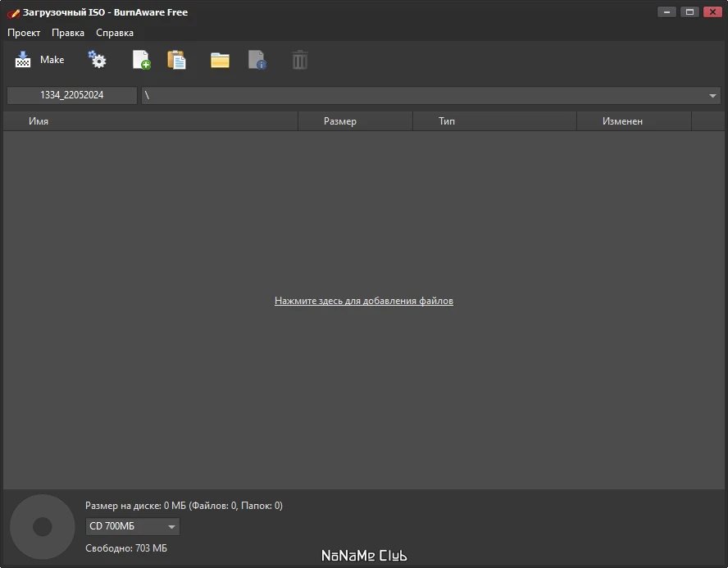Click the BurnAware app icon in title bar

click(13, 13)
